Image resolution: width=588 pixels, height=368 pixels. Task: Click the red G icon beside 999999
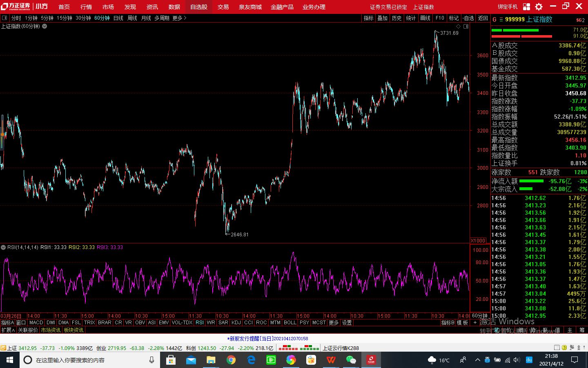coord(494,19)
